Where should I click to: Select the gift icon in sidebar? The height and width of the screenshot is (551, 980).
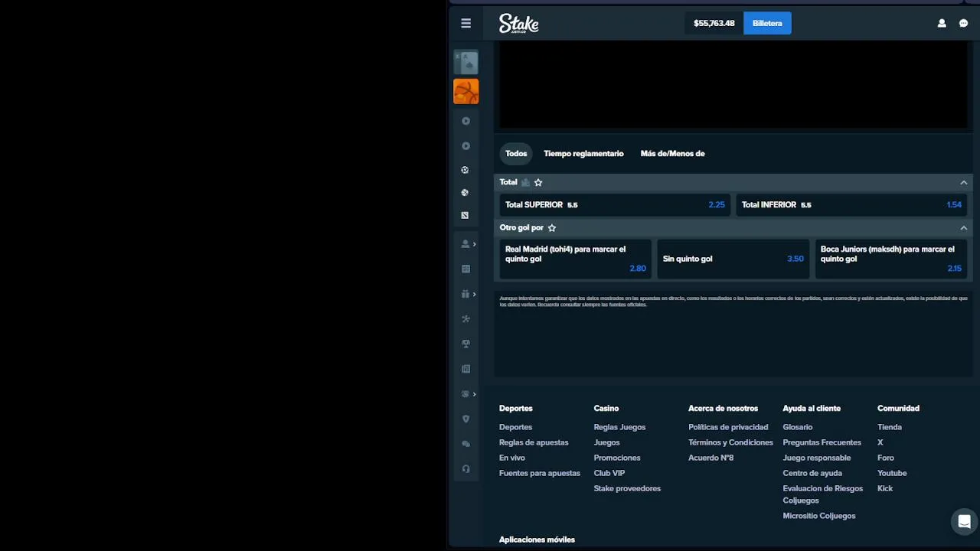point(465,294)
